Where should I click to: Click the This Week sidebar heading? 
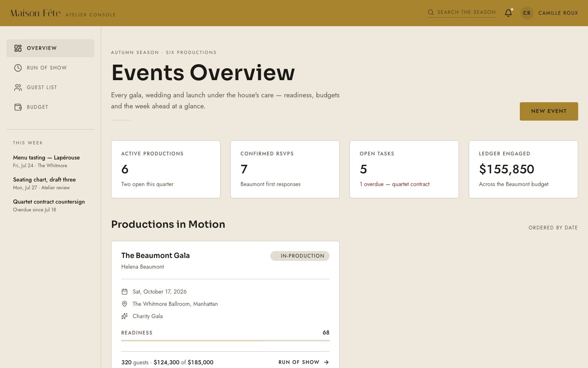[28, 143]
